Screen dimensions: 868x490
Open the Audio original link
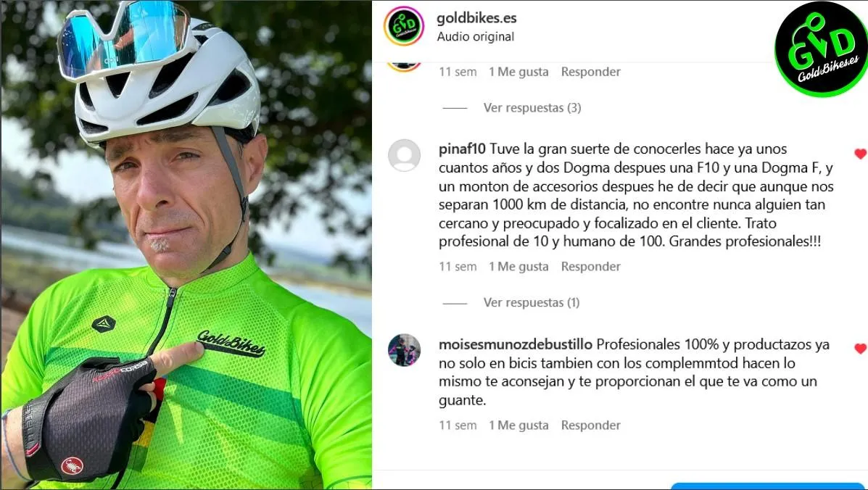[476, 36]
